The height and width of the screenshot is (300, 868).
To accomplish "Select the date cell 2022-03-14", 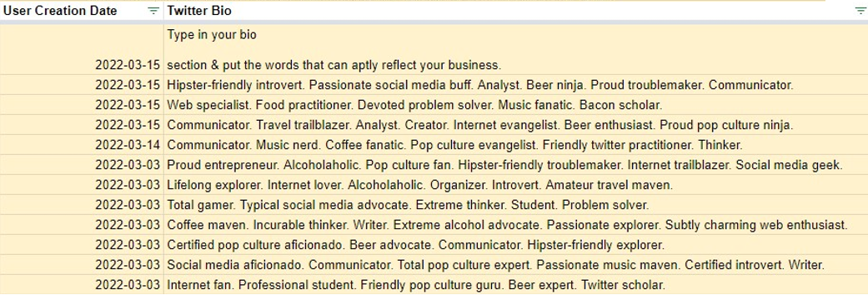I will [82, 145].
